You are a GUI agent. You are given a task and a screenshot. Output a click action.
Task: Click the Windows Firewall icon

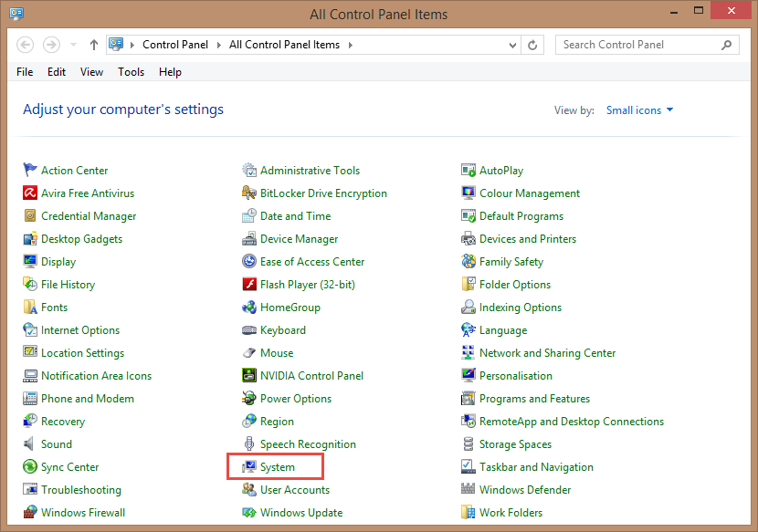(30, 512)
